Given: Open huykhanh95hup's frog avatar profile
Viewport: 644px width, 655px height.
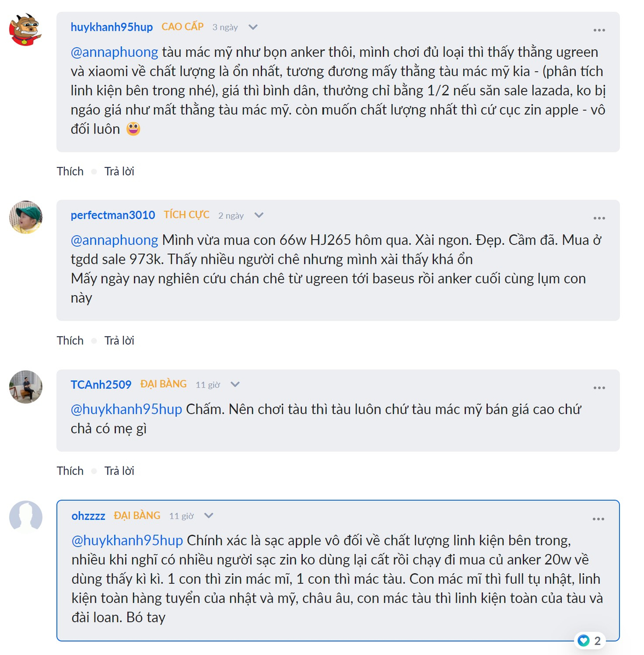Looking at the screenshot, I should pyautogui.click(x=25, y=30).
